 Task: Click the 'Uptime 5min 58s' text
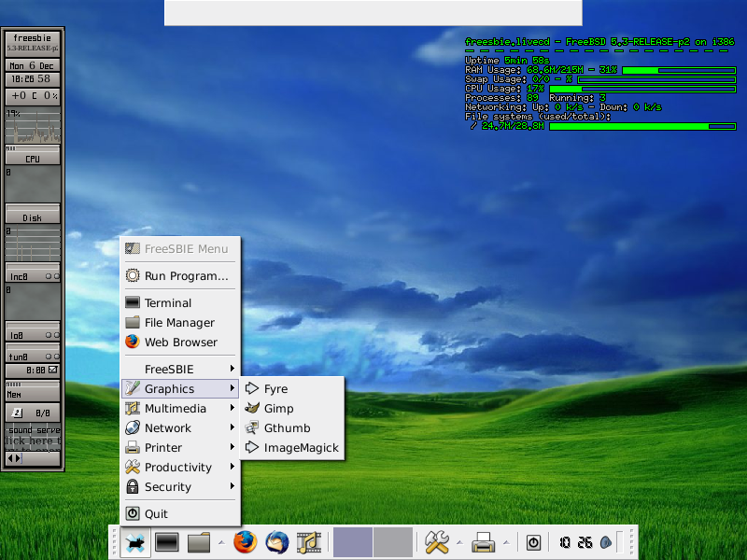click(507, 61)
